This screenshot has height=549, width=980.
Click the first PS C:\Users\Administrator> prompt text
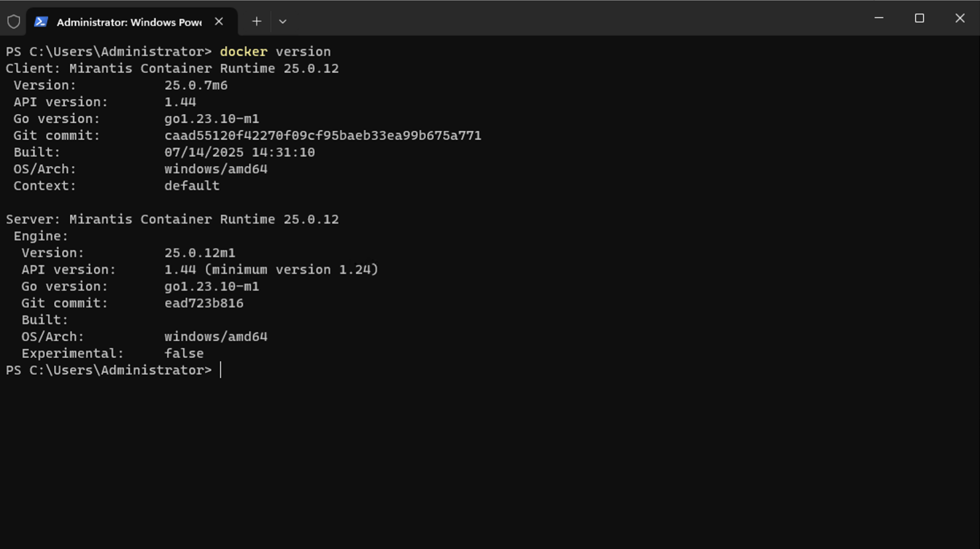109,52
